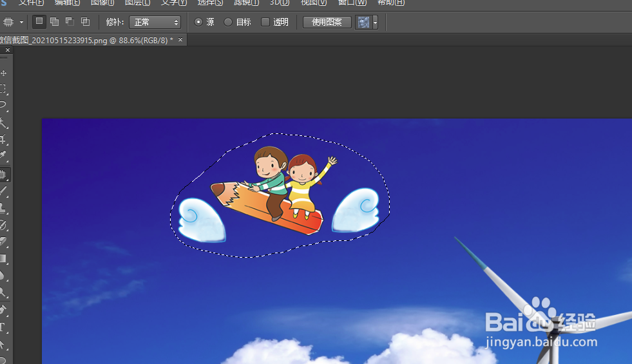Open the 窗口(W) menu
The width and height of the screenshot is (632, 364).
[352, 3]
